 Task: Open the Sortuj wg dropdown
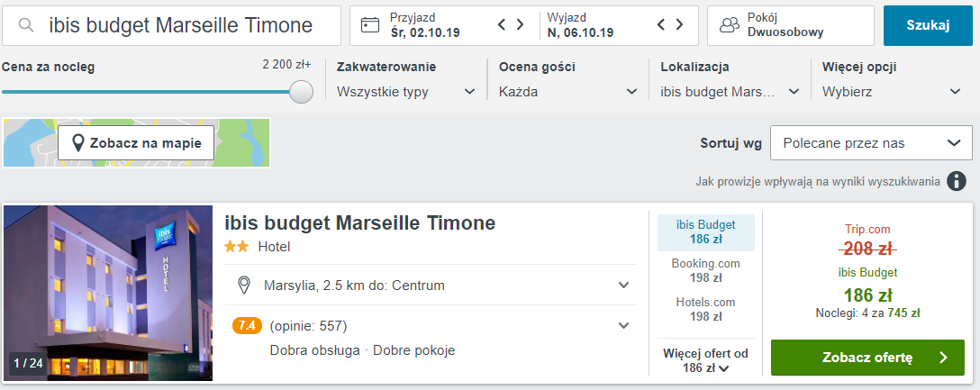point(872,143)
